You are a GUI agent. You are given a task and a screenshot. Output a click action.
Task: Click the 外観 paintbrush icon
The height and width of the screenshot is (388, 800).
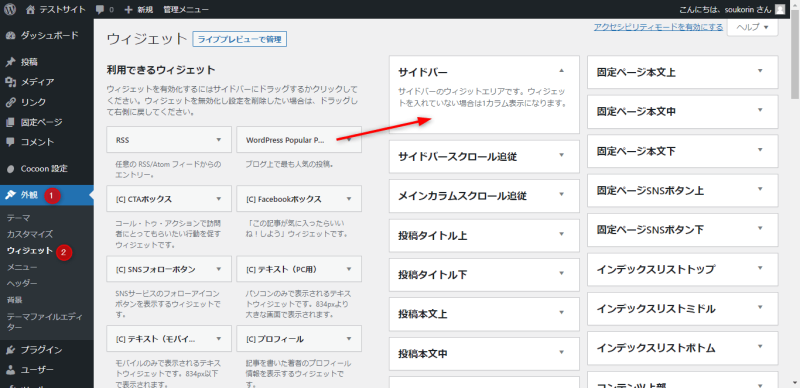coord(10,195)
